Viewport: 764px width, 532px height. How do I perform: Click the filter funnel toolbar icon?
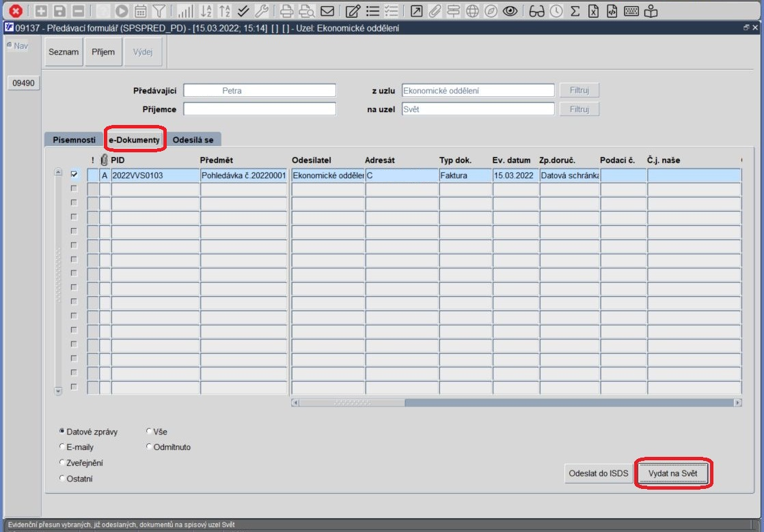(159, 11)
